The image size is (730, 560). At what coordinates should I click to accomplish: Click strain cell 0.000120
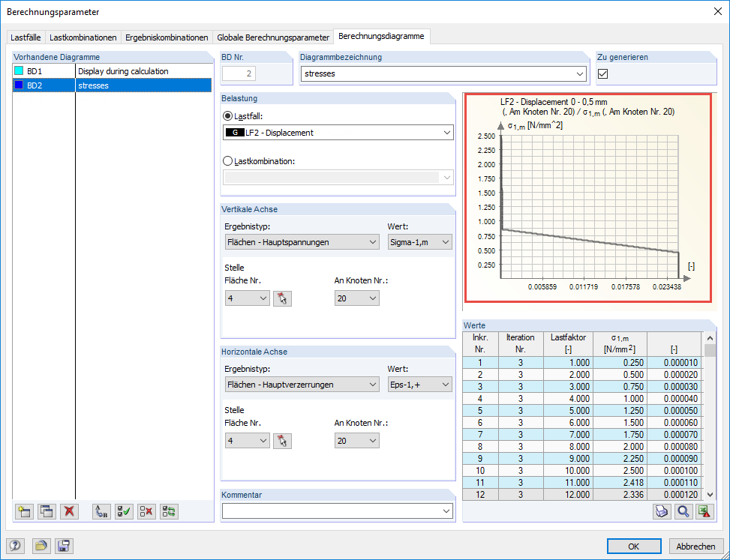coord(674,495)
